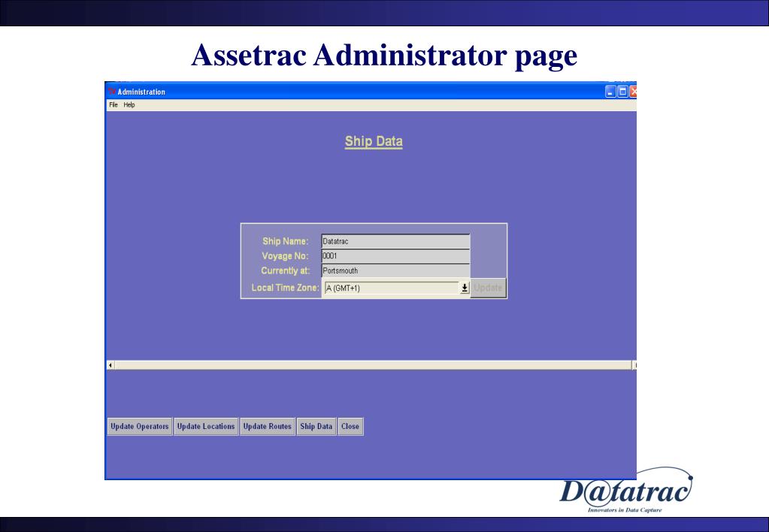769x532 pixels.
Task: Click the Update Operators button
Action: tap(140, 426)
